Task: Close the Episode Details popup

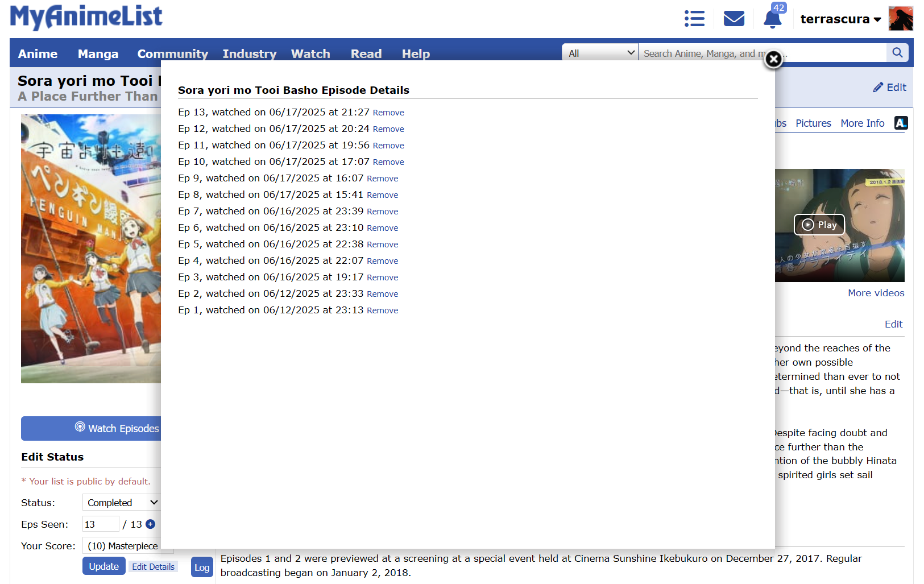Action: (773, 59)
